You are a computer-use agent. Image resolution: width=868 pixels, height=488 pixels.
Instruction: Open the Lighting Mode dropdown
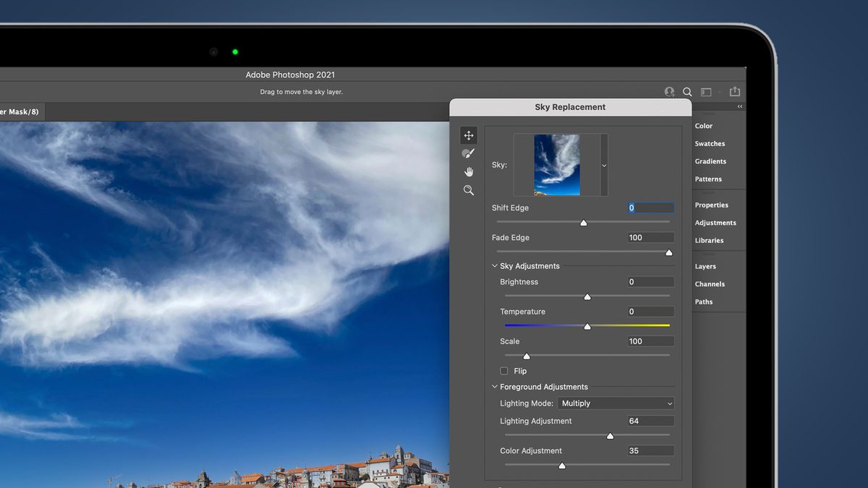[x=616, y=403]
